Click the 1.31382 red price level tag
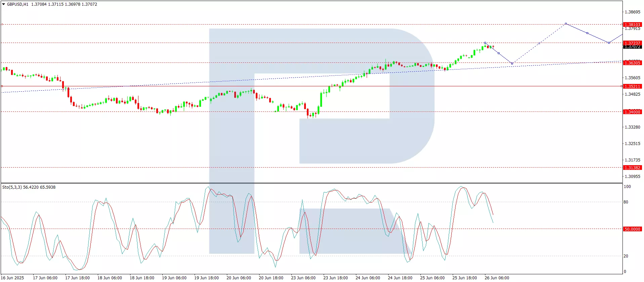 tap(632, 168)
